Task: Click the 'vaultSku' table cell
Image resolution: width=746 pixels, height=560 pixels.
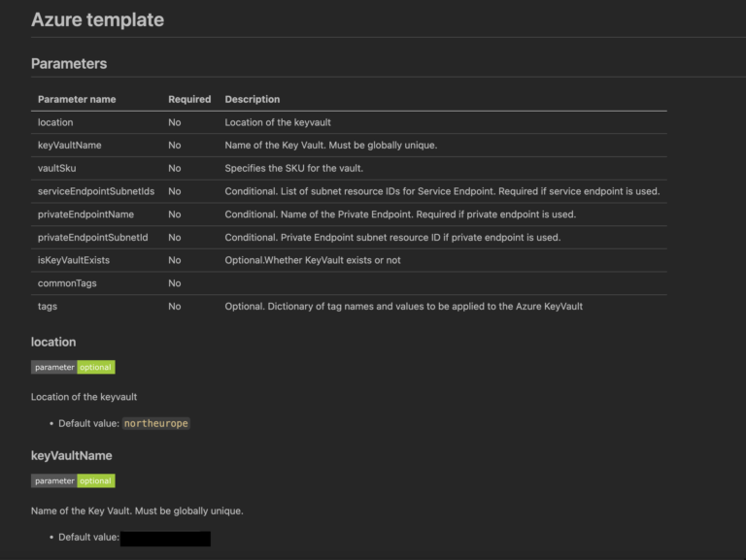Action: 56,168
